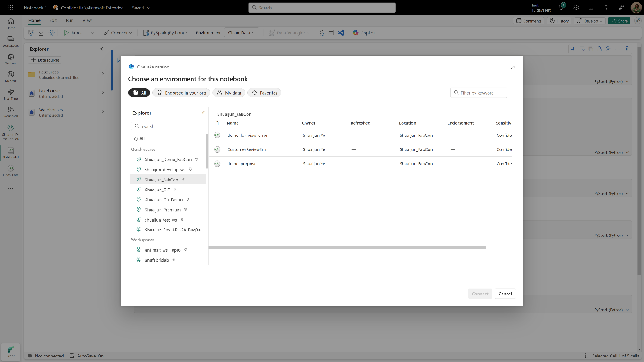
Task: Go to Home in left navigation
Action: point(11,24)
